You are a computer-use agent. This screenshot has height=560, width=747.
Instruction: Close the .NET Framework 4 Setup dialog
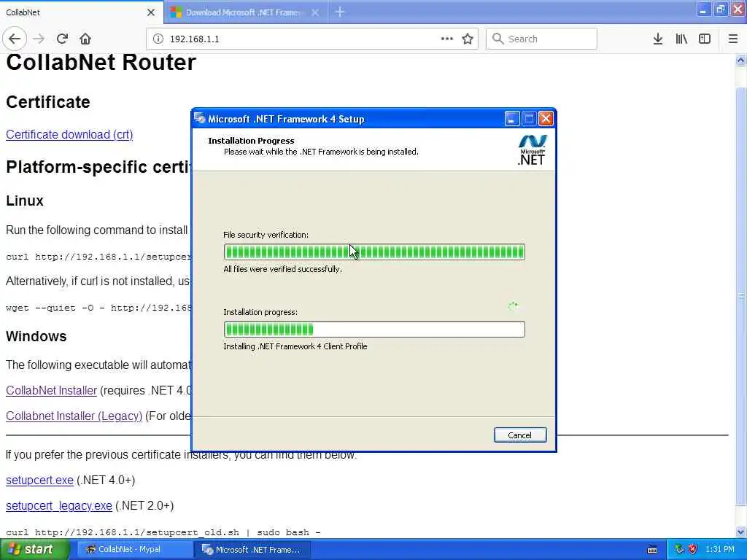[x=546, y=119]
